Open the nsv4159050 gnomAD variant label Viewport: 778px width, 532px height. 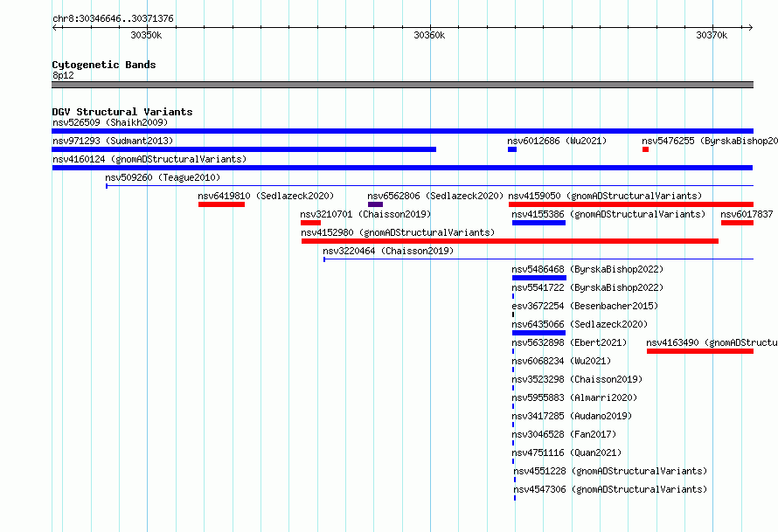click(605, 196)
